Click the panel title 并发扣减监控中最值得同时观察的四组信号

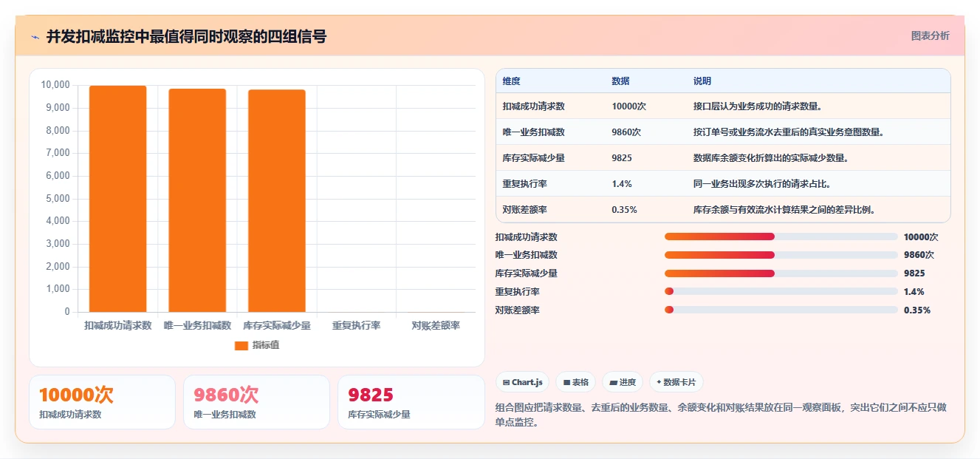click(x=186, y=36)
